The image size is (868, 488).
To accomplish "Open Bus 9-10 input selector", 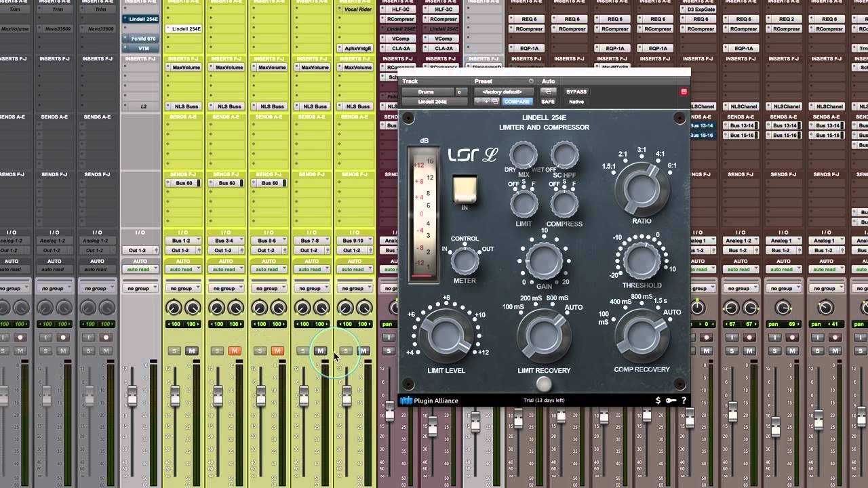I will (x=354, y=241).
